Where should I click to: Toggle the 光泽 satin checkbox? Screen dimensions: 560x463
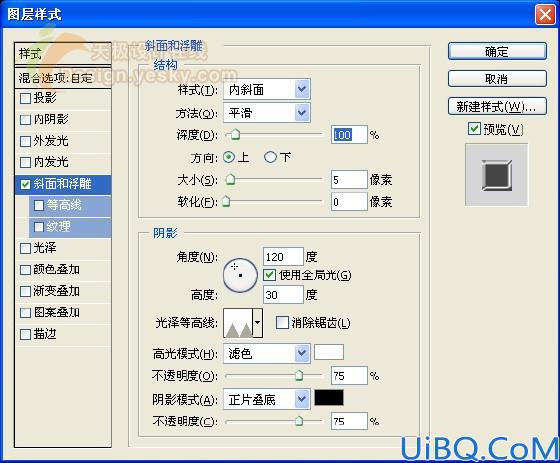pos(25,248)
